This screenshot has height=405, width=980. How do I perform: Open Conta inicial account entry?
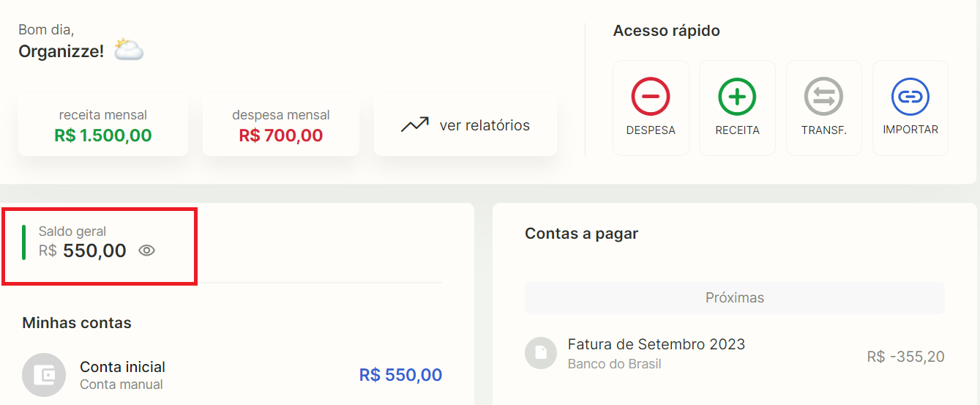point(232,375)
